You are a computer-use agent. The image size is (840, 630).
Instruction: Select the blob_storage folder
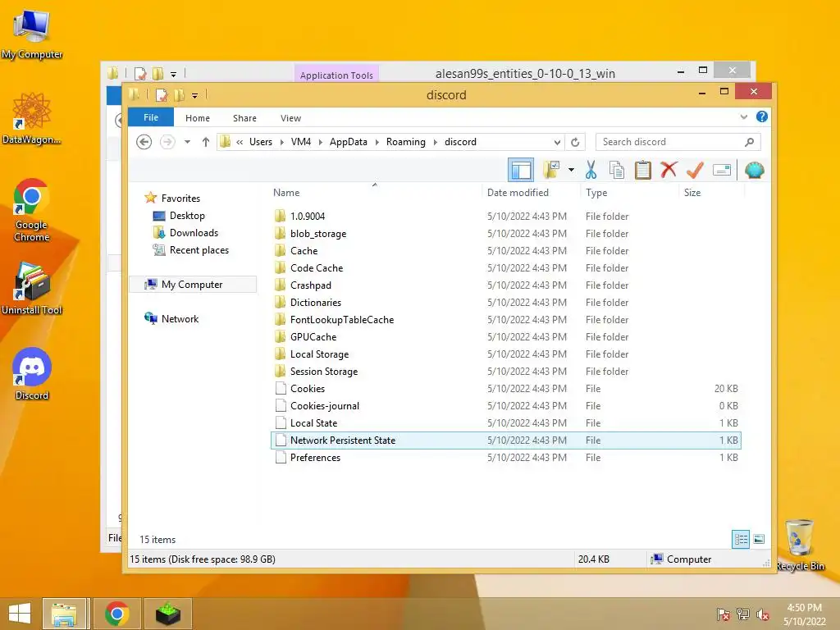pyautogui.click(x=318, y=234)
